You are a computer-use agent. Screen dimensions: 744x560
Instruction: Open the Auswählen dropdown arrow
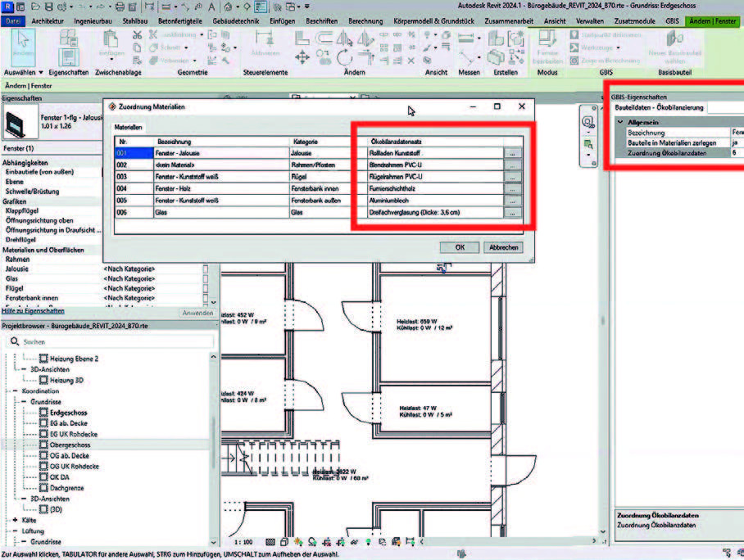[41, 73]
